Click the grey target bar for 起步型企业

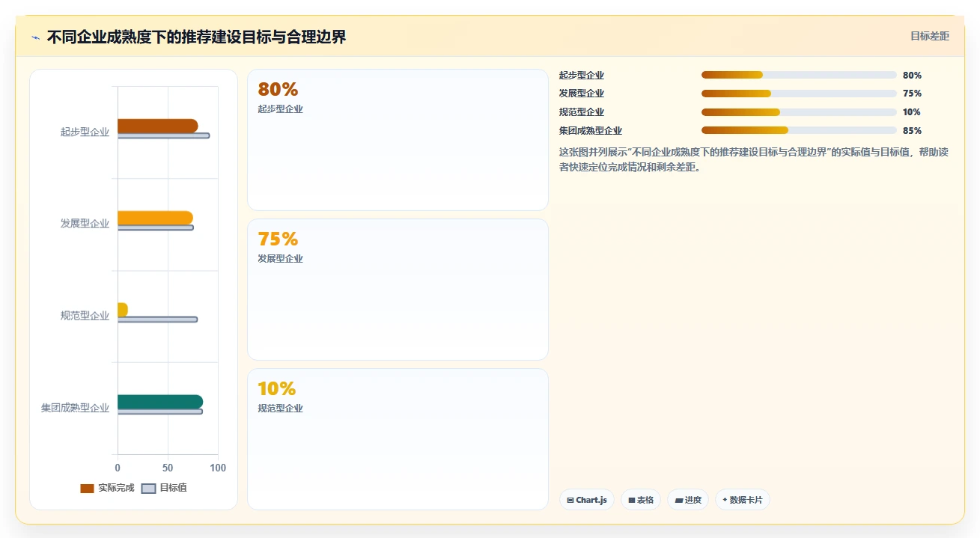163,135
